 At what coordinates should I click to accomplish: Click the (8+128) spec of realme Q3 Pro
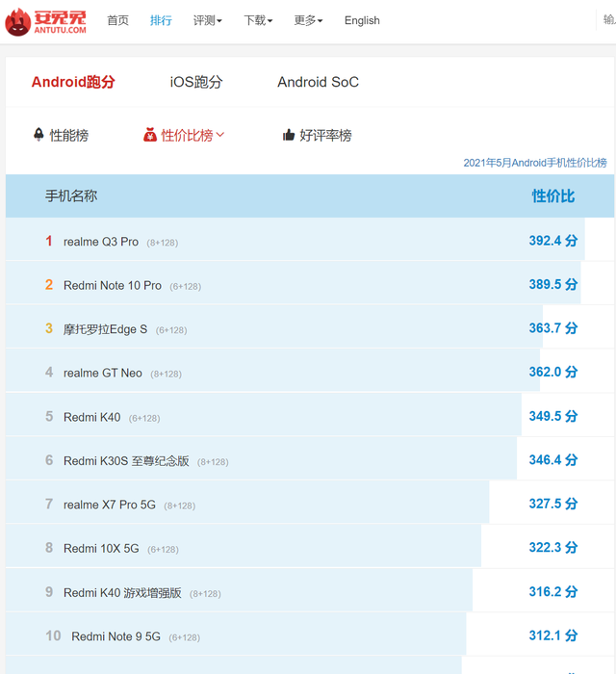click(163, 243)
